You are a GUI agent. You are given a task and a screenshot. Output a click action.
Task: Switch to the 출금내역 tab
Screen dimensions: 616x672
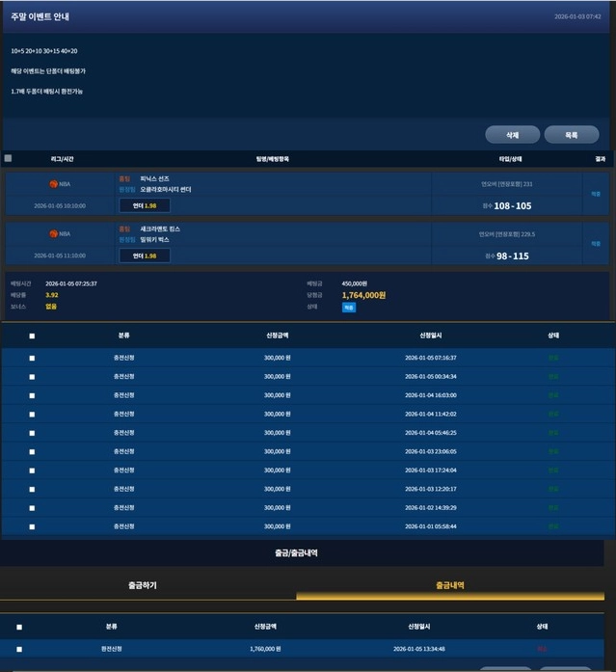coord(450,585)
